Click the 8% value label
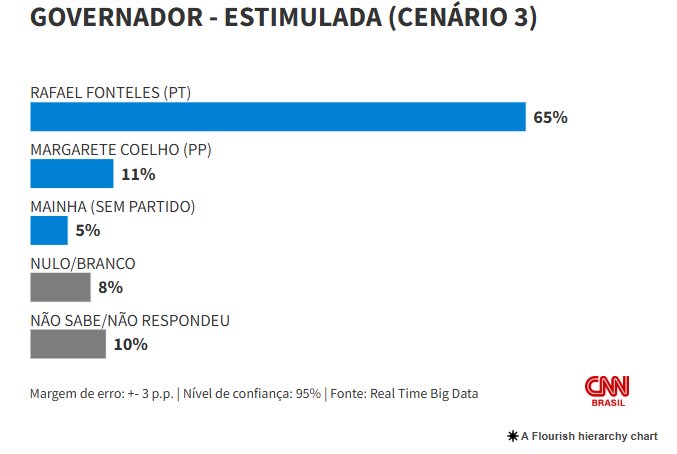The height and width of the screenshot is (454, 677). pos(110,288)
